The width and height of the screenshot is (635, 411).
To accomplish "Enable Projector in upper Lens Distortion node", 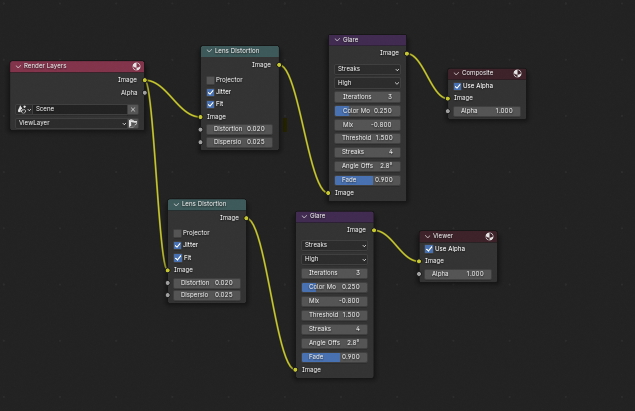I will [210, 80].
